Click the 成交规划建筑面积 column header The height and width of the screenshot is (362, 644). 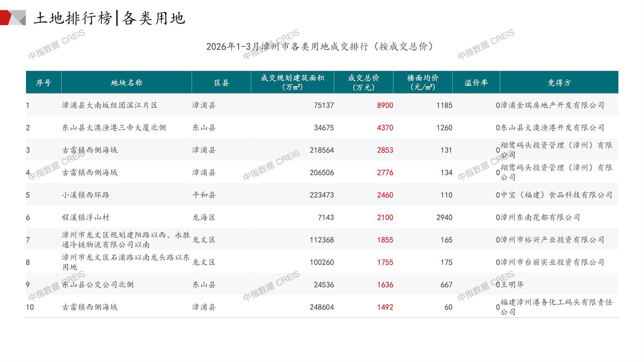(292, 82)
